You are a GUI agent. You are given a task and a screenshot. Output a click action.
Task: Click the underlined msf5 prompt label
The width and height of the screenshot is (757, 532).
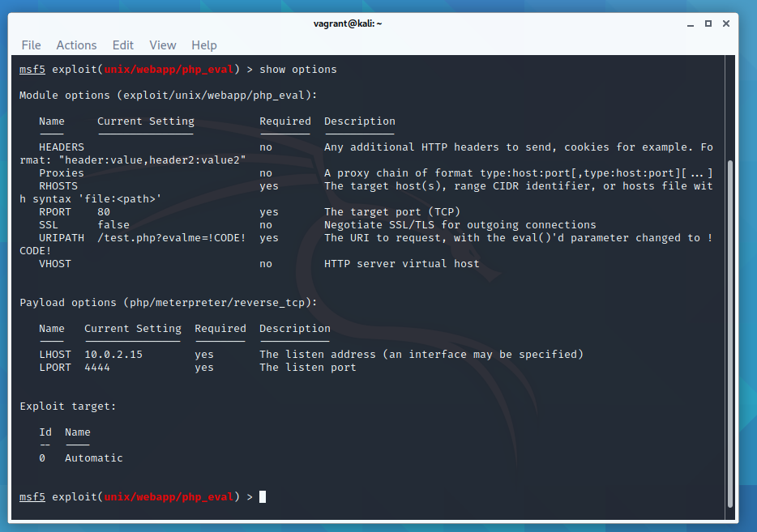pos(32,69)
